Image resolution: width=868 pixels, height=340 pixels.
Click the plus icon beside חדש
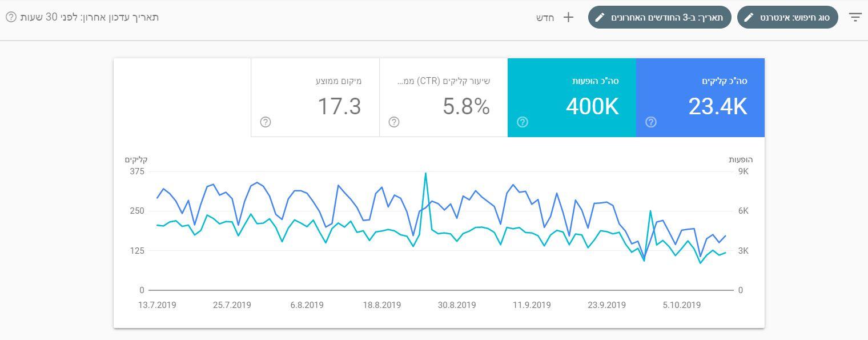click(568, 17)
